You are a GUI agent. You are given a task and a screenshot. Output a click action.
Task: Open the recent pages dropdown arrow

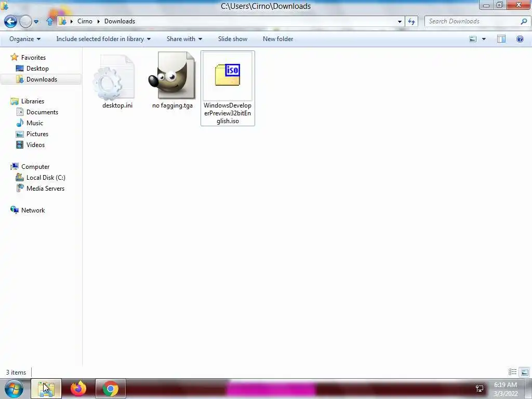(36, 22)
